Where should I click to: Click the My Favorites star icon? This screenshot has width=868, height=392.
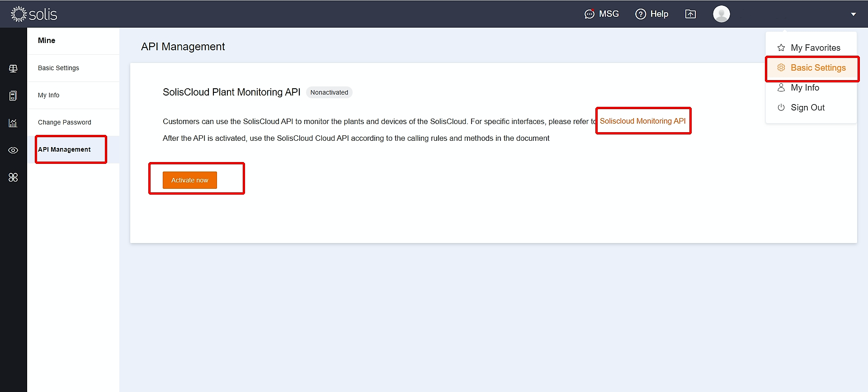(x=781, y=48)
